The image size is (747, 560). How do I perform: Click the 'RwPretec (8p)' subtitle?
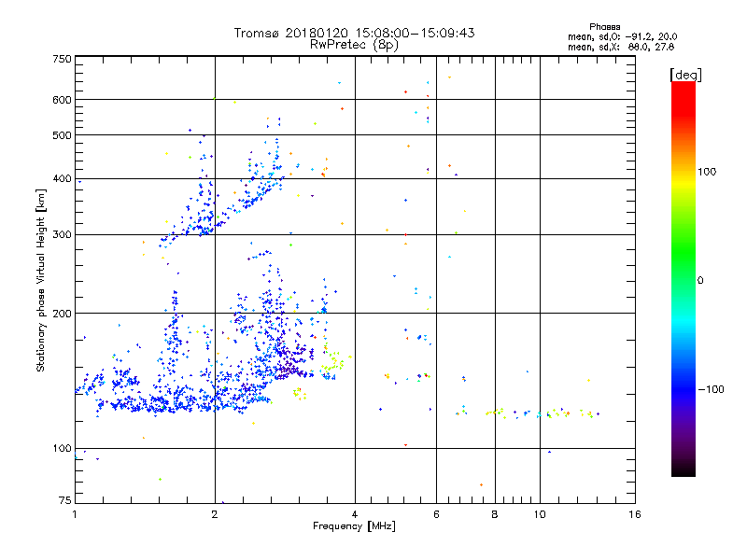coord(354,45)
